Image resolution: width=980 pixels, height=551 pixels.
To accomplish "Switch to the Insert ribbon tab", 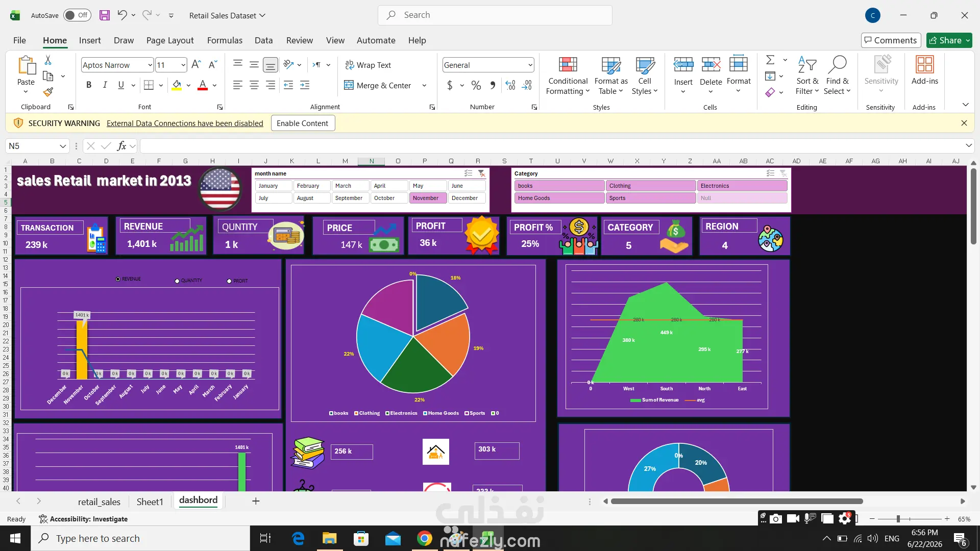I will (90, 40).
